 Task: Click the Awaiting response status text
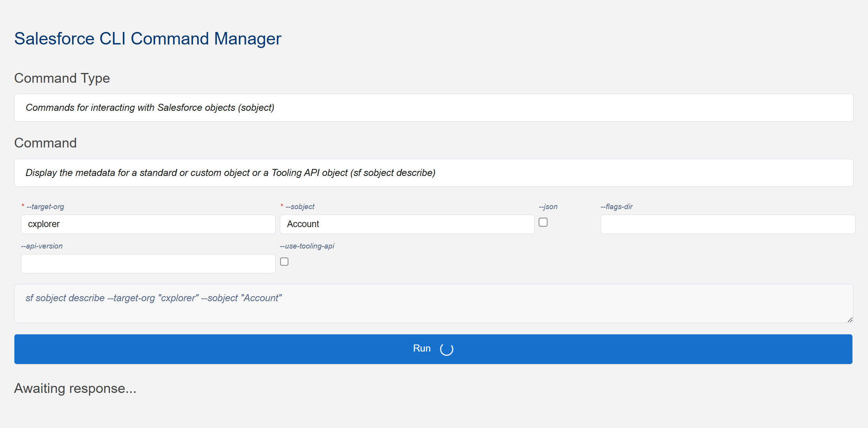coord(75,389)
